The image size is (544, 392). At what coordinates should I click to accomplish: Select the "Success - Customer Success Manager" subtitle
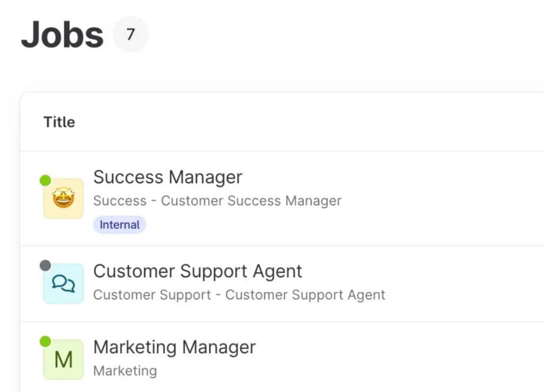point(217,201)
